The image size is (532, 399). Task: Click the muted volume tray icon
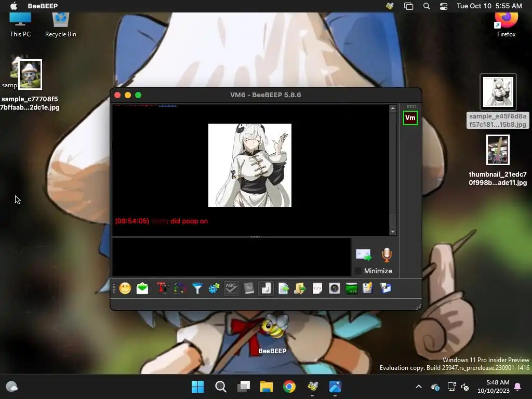pos(465,387)
